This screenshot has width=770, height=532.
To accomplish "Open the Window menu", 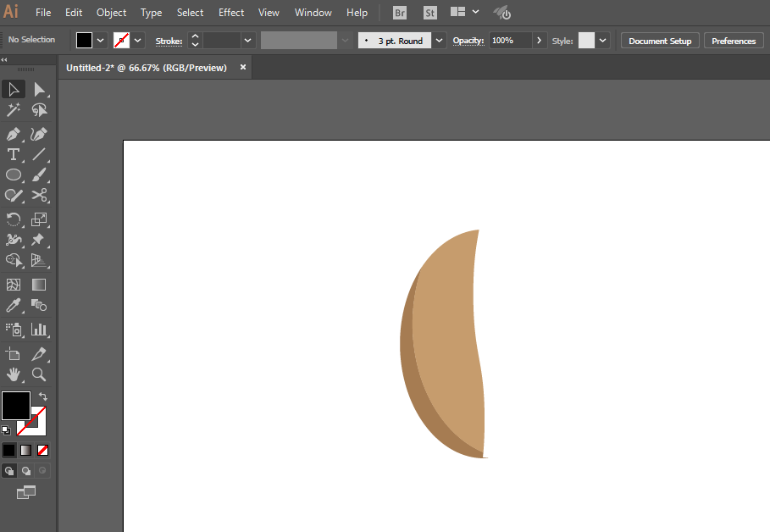I will [313, 13].
